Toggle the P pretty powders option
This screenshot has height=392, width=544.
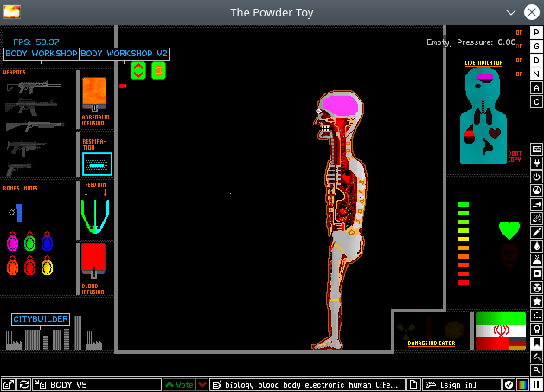click(x=537, y=33)
